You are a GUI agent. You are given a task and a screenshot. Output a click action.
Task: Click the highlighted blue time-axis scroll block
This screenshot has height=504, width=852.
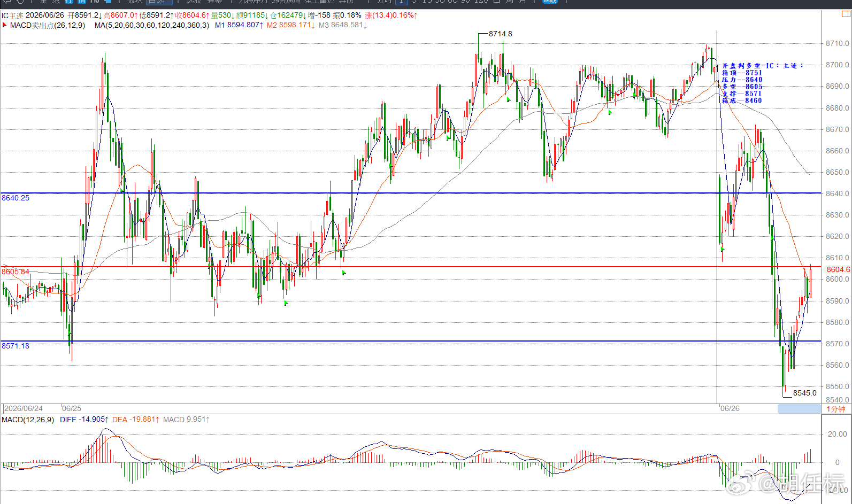pyautogui.click(x=799, y=409)
